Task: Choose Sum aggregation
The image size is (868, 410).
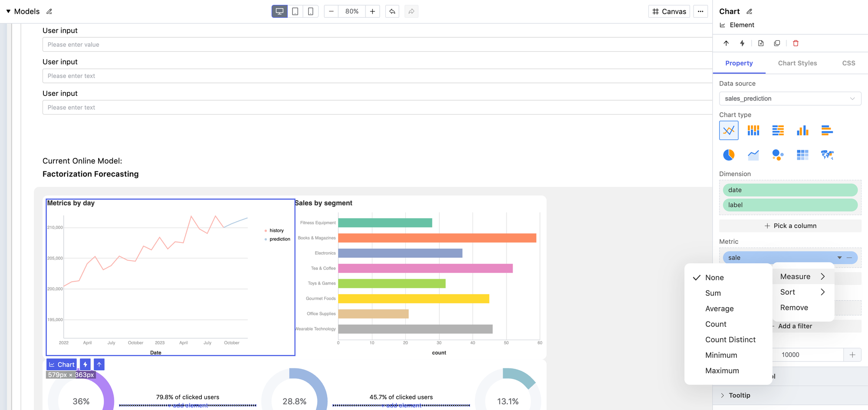Action: pos(728,293)
